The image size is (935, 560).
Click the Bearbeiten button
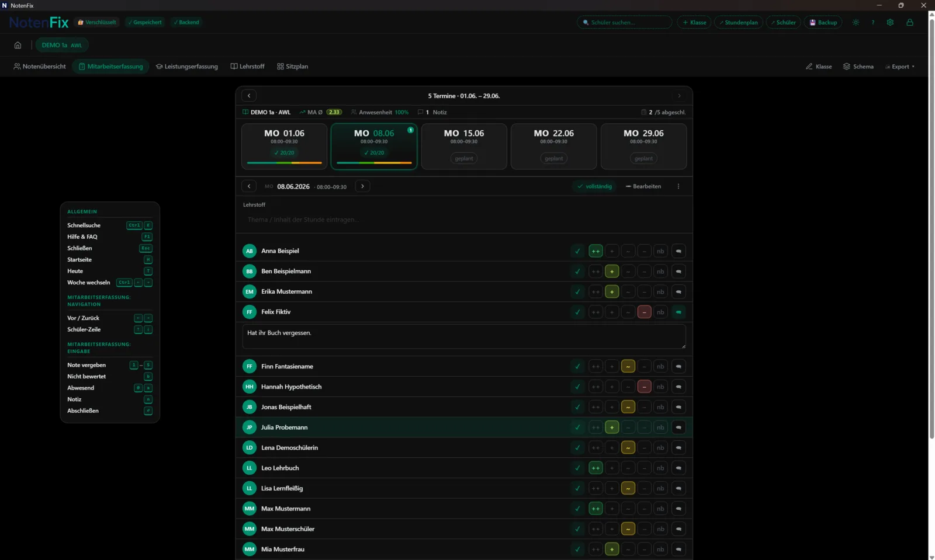pyautogui.click(x=643, y=186)
